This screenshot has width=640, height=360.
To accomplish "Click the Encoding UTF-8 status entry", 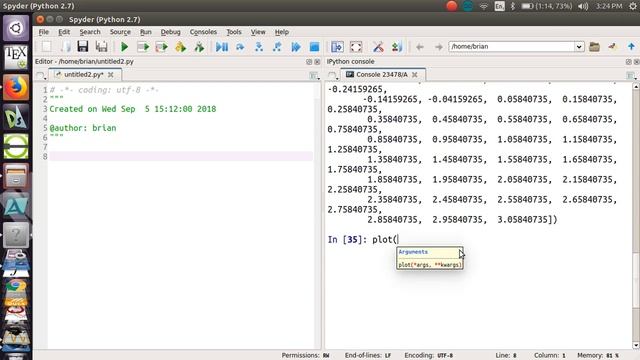I will (x=429, y=356).
